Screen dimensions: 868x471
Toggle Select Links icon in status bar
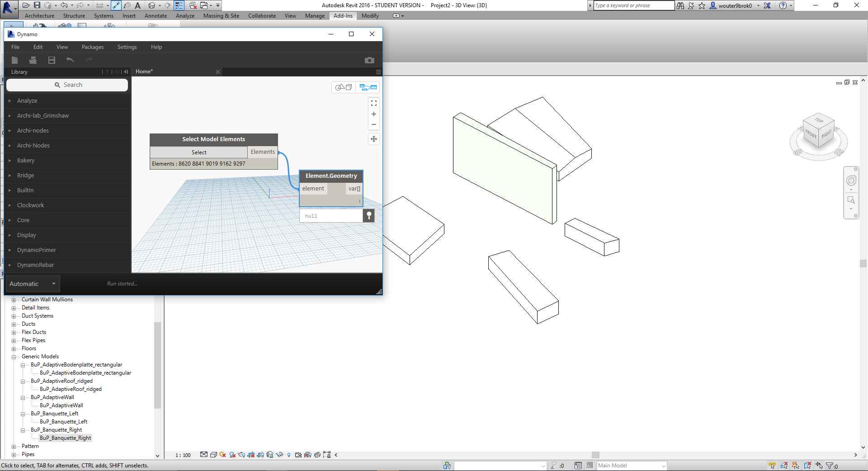point(772,466)
